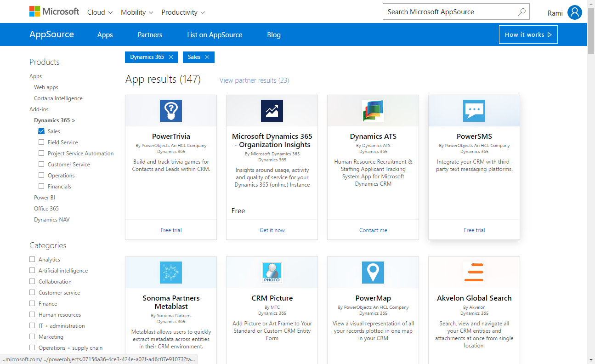The width and height of the screenshot is (595, 364).
Task: Check the Project Service Automation checkbox
Action: pos(41,154)
